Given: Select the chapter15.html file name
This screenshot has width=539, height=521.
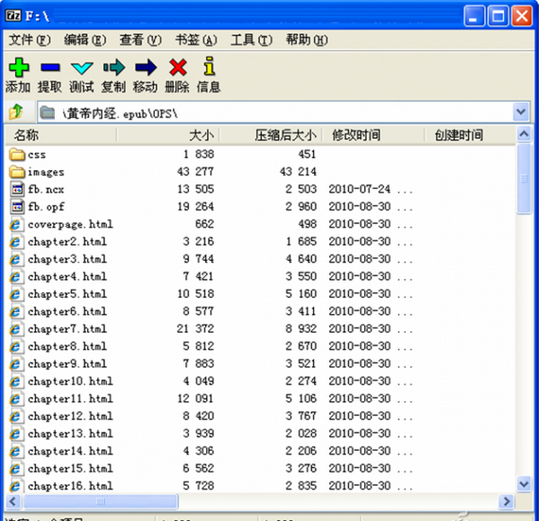Looking at the screenshot, I should click(x=70, y=469).
